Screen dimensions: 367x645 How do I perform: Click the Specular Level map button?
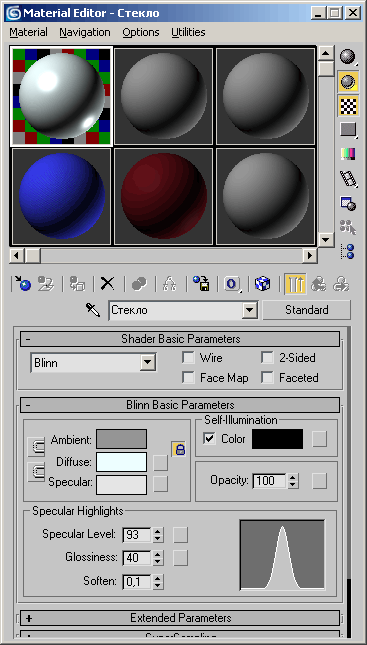tap(180, 535)
